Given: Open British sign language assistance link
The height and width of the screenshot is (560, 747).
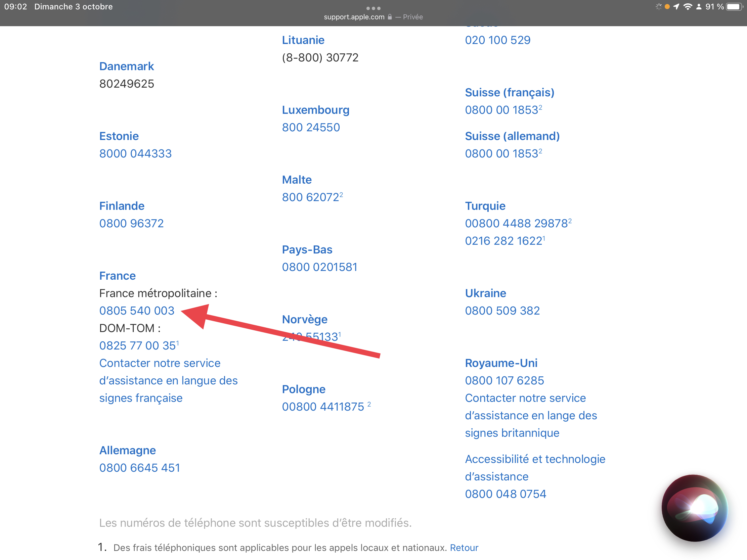Looking at the screenshot, I should click(531, 416).
